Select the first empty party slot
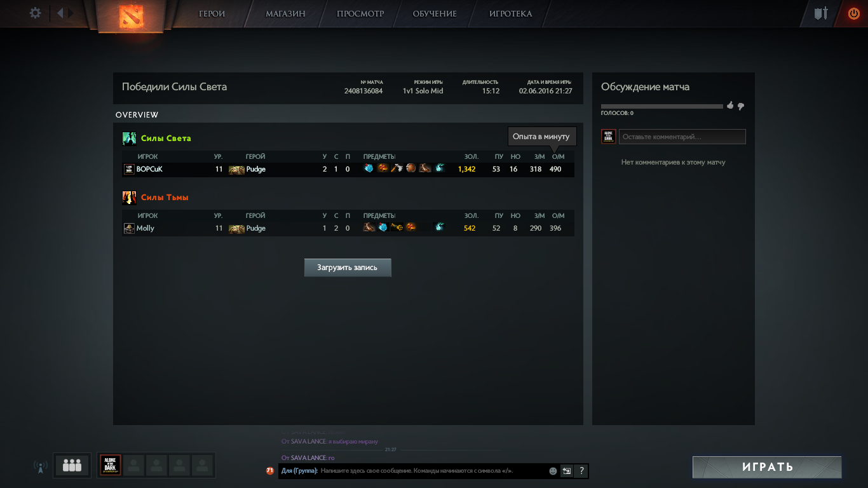 click(x=134, y=466)
